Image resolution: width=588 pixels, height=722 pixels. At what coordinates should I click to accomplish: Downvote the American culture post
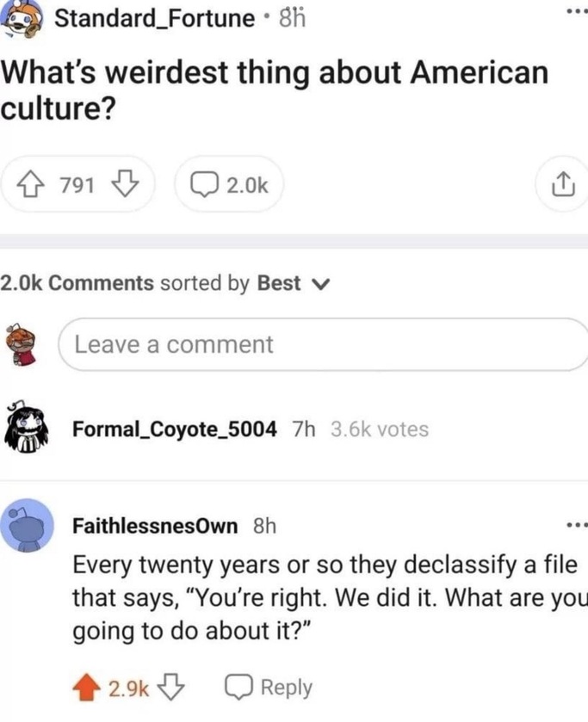click(x=126, y=184)
